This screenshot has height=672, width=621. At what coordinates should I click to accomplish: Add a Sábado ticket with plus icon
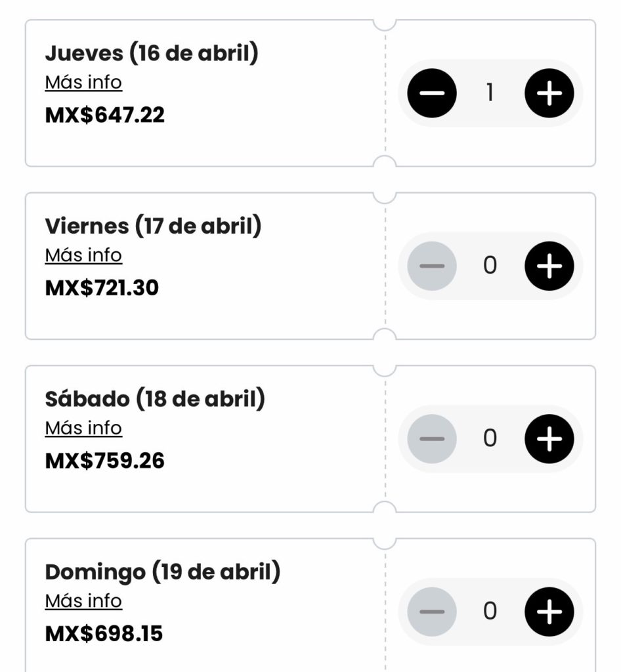click(549, 438)
